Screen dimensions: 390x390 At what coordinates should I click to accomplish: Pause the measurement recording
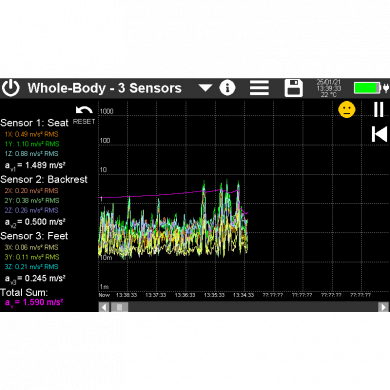379,109
